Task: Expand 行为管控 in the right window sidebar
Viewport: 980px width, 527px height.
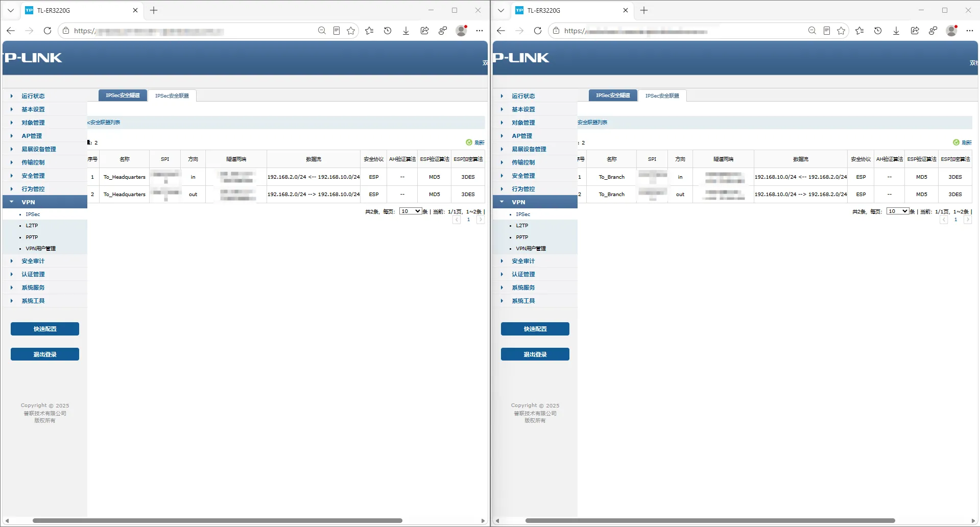Action: 523,189
